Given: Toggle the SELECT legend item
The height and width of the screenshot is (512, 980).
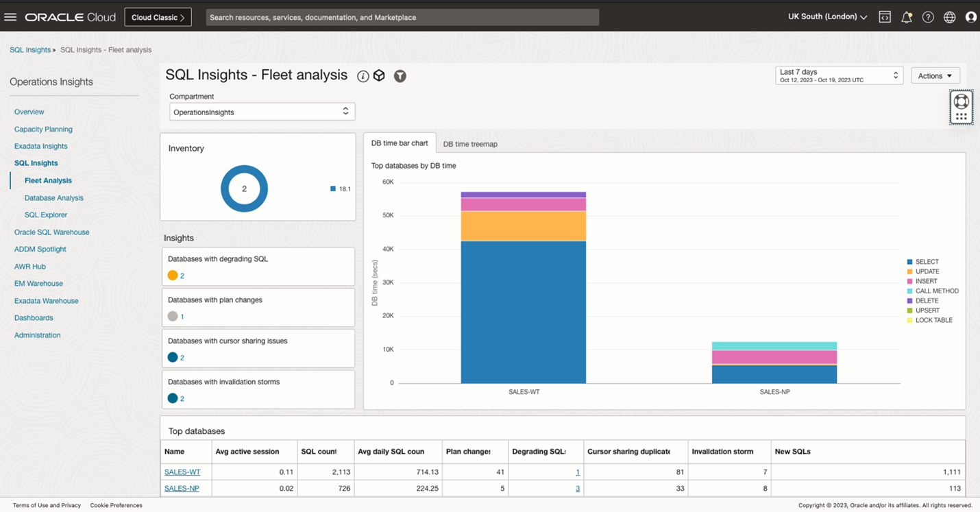Looking at the screenshot, I should coord(922,262).
